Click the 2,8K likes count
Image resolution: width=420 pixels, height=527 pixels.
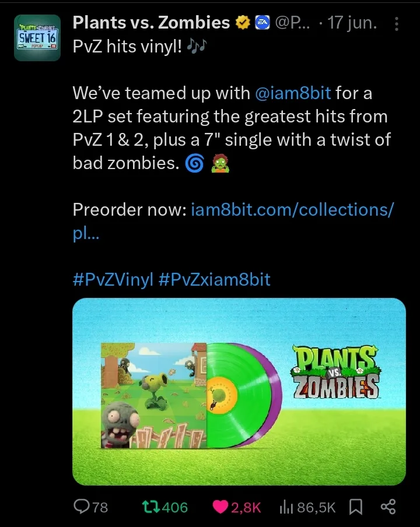pos(246,507)
